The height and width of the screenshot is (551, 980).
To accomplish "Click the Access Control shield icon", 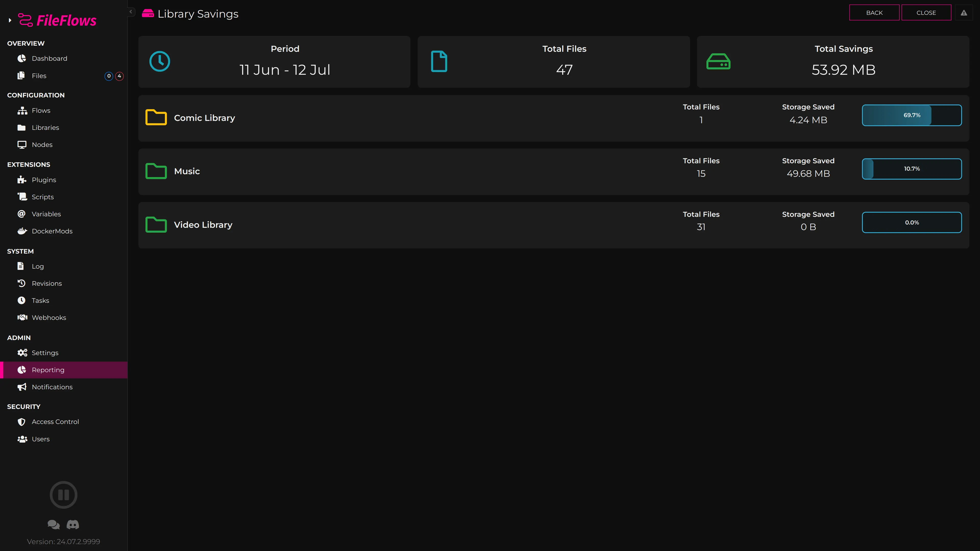I will click(22, 422).
